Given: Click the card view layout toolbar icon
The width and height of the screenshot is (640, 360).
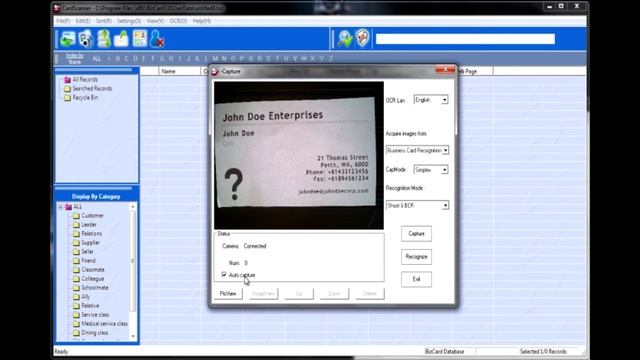Looking at the screenshot, I should [x=139, y=39].
